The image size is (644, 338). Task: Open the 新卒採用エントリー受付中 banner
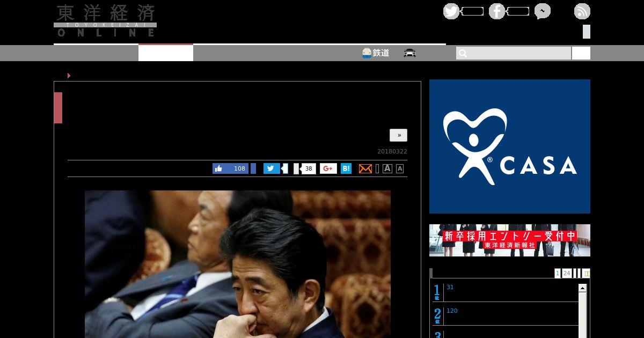[x=510, y=240]
